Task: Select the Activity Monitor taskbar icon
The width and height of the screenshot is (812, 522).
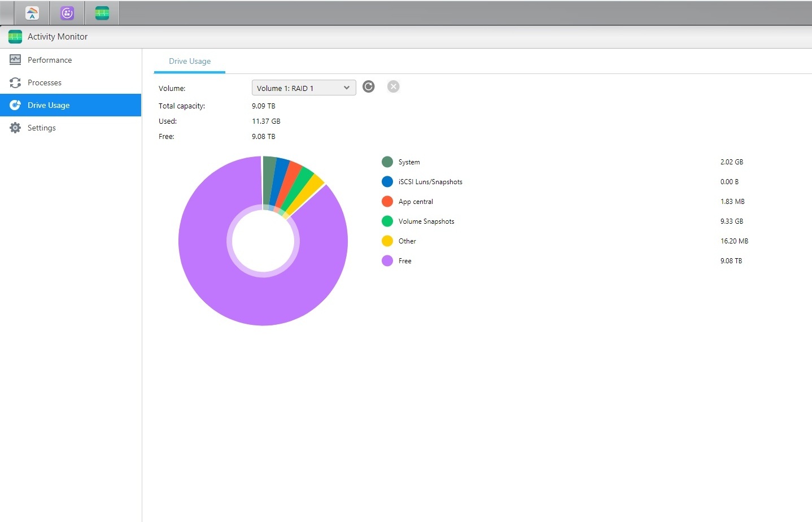Action: point(102,12)
